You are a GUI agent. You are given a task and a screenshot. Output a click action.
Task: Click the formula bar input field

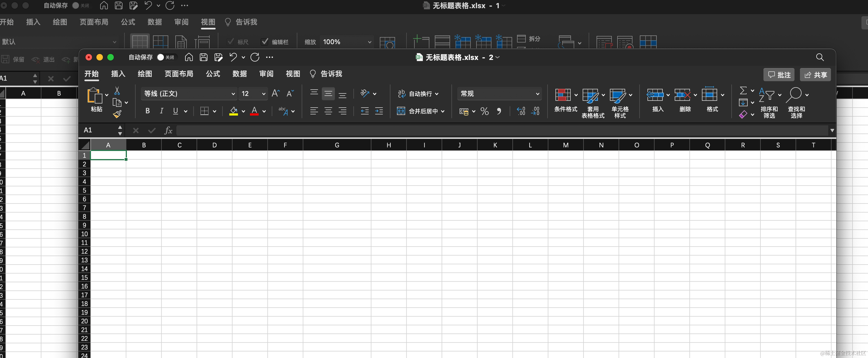coord(502,130)
